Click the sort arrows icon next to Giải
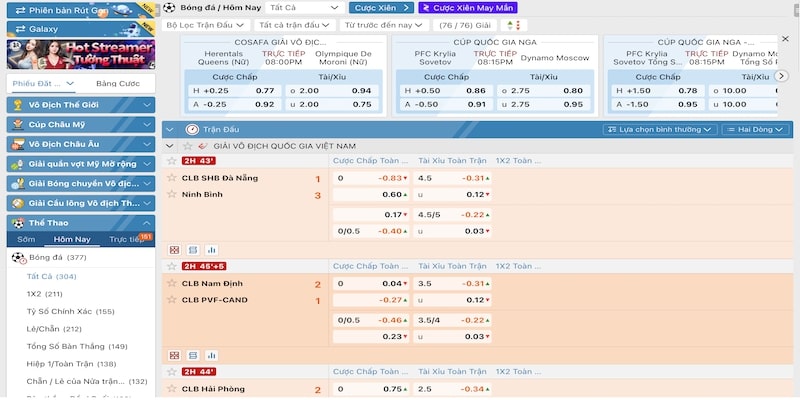The width and height of the screenshot is (800, 400). point(513,24)
